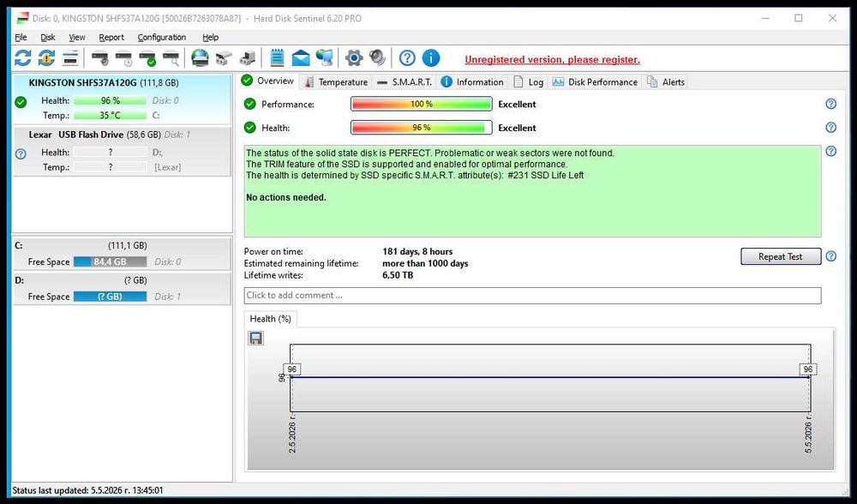
Task: Click the '[Lexar]' label under D:
Action: [x=167, y=167]
